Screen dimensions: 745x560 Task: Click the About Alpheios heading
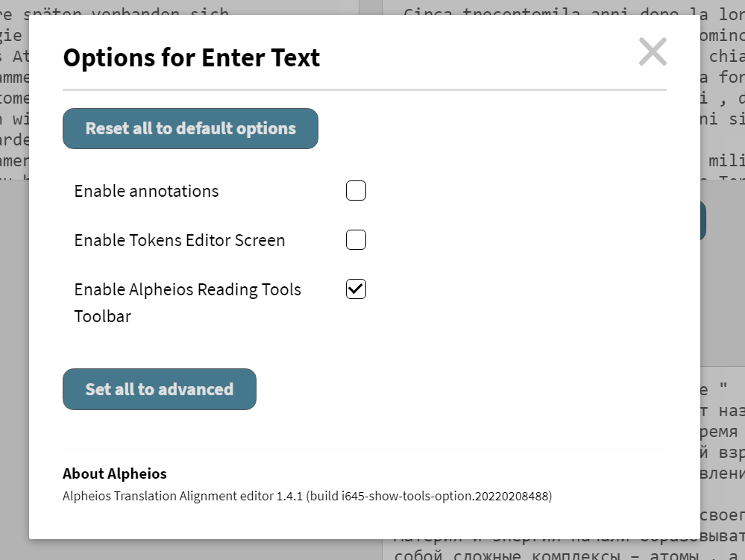115,474
